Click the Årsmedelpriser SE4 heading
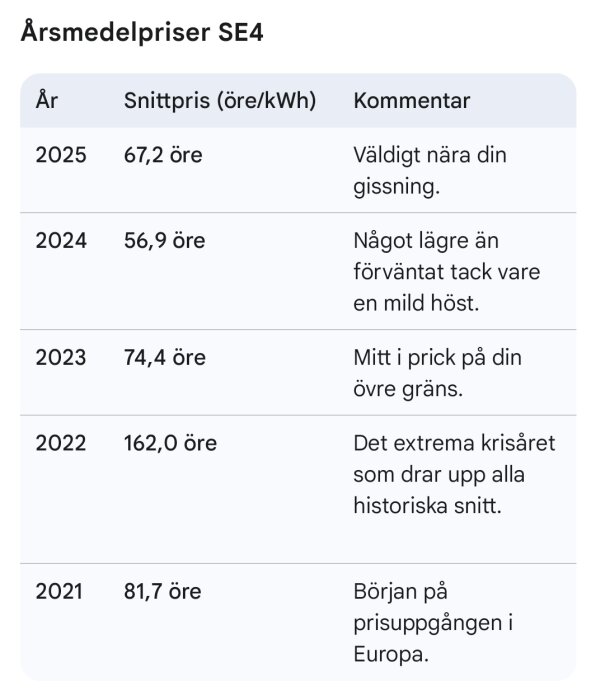The height and width of the screenshot is (700, 605). [x=142, y=33]
